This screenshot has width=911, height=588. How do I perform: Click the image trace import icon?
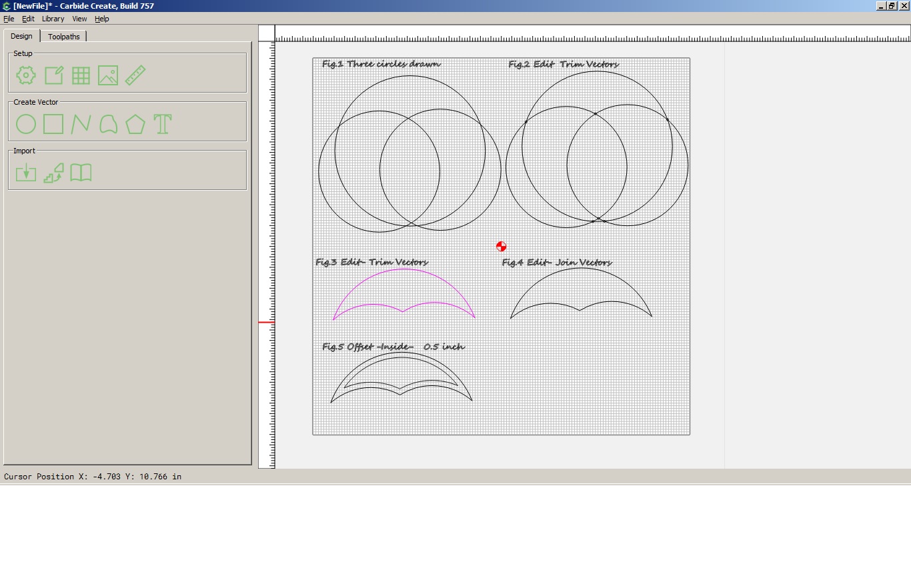(53, 173)
